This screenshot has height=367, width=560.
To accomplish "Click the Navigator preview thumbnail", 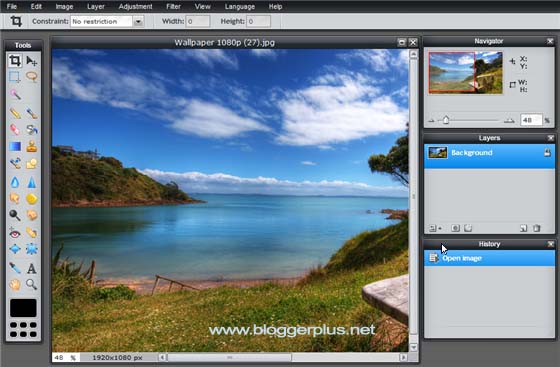I will coord(465,73).
